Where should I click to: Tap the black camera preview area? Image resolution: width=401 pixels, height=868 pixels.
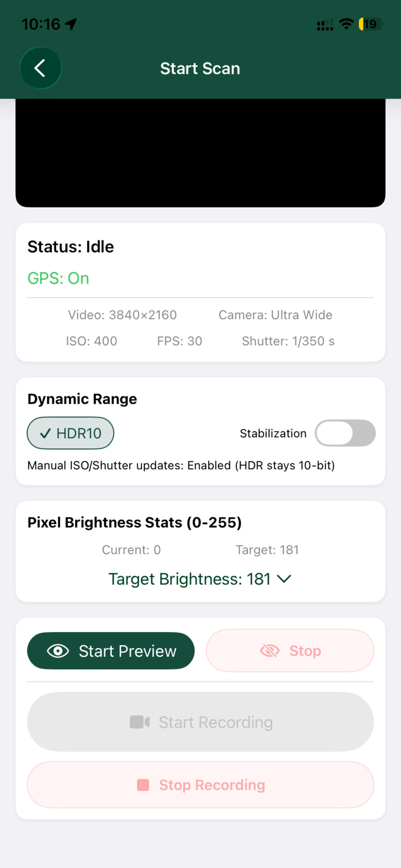click(200, 153)
